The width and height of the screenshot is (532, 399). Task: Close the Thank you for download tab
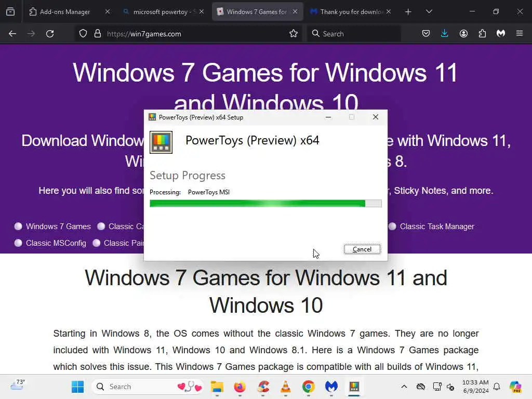tap(389, 12)
